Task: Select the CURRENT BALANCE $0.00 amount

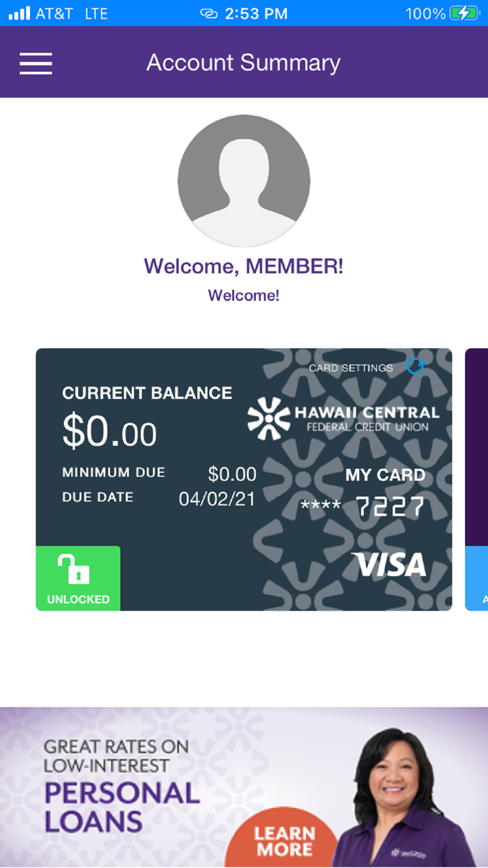Action: (x=109, y=433)
